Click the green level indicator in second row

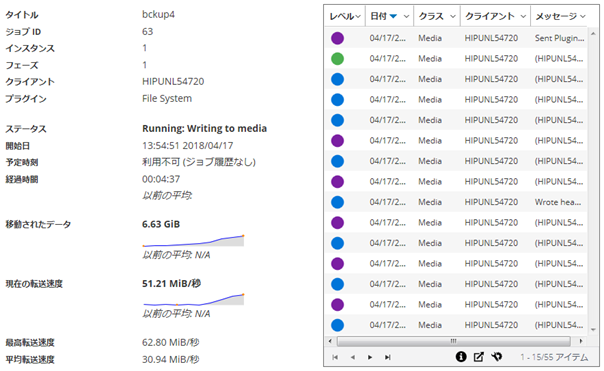[337, 59]
